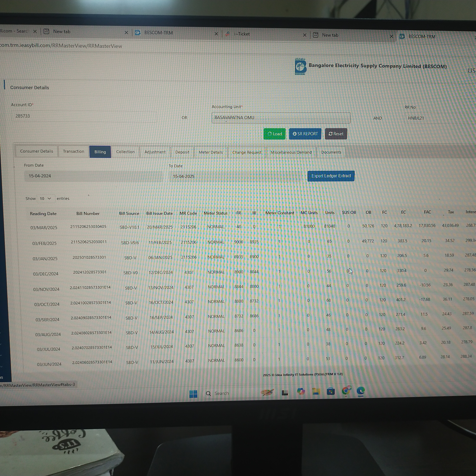Sort by the SUS OB column header
476x476 pixels.
point(349,212)
